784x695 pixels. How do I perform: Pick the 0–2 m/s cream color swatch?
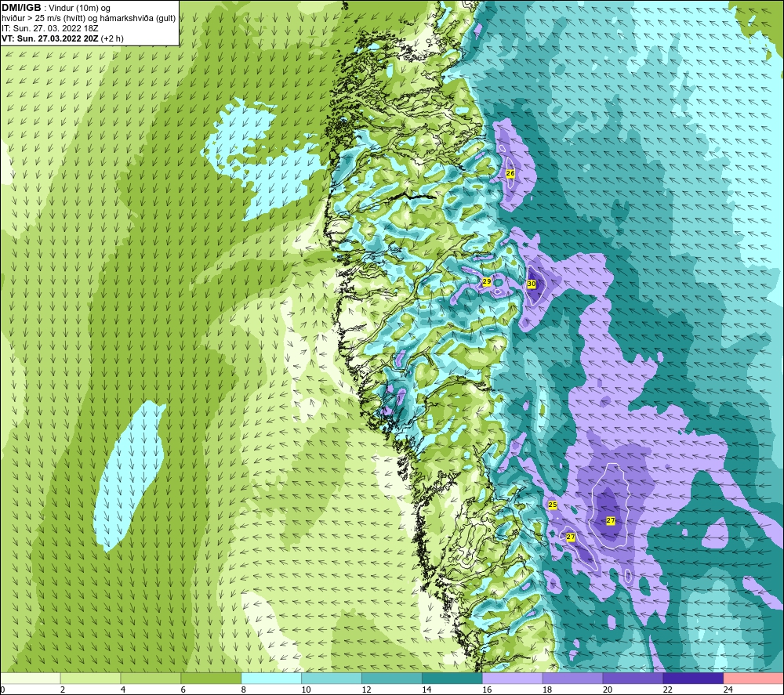31,678
